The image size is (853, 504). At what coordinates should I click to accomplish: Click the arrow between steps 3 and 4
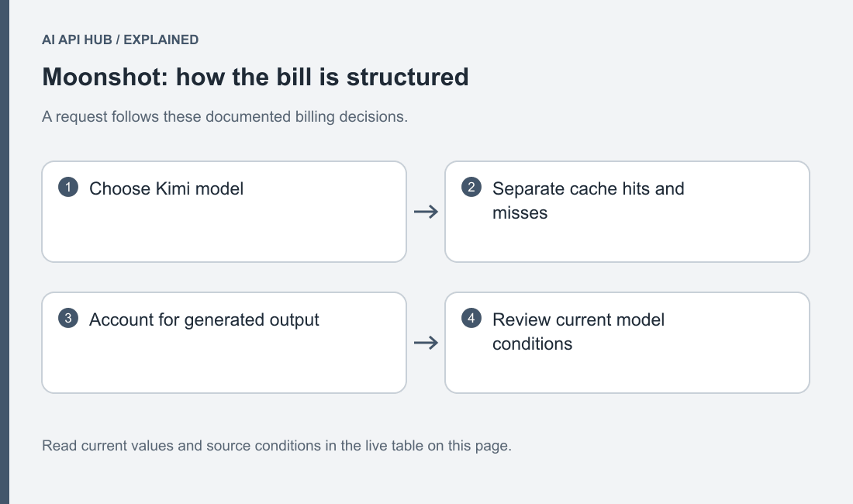[426, 343]
